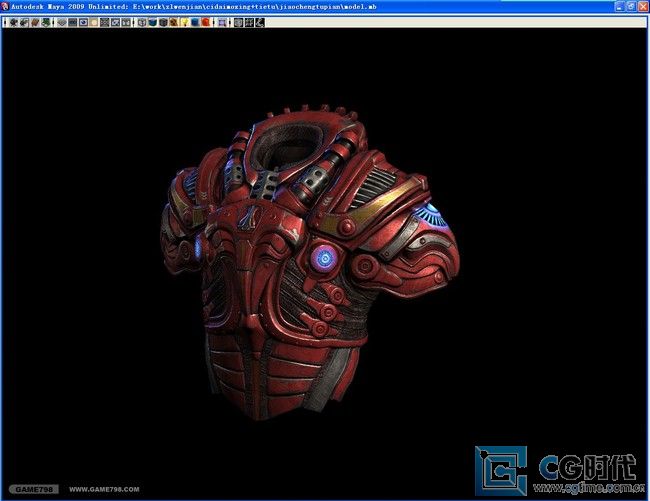This screenshot has width=650, height=501.
Task: Maximize the Autodesk Maya window
Action: point(631,6)
